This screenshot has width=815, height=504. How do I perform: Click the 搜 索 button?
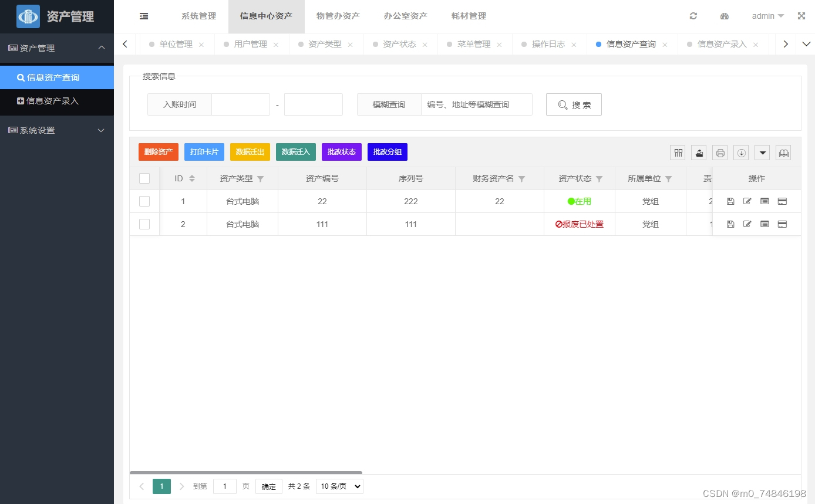tap(574, 104)
